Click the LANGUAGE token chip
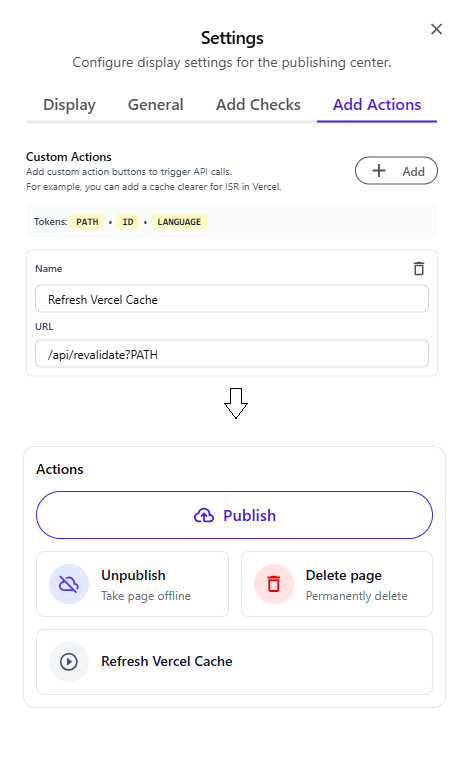472x769 pixels. pos(179,222)
